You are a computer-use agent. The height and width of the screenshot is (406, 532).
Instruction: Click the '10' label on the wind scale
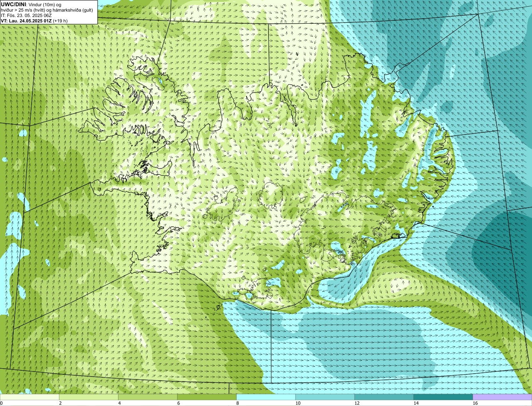pos(298,403)
